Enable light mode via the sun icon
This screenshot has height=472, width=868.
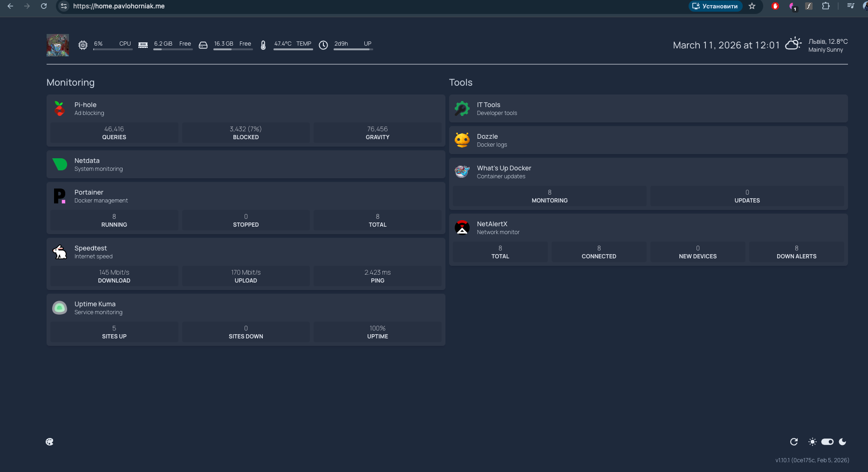coord(812,442)
